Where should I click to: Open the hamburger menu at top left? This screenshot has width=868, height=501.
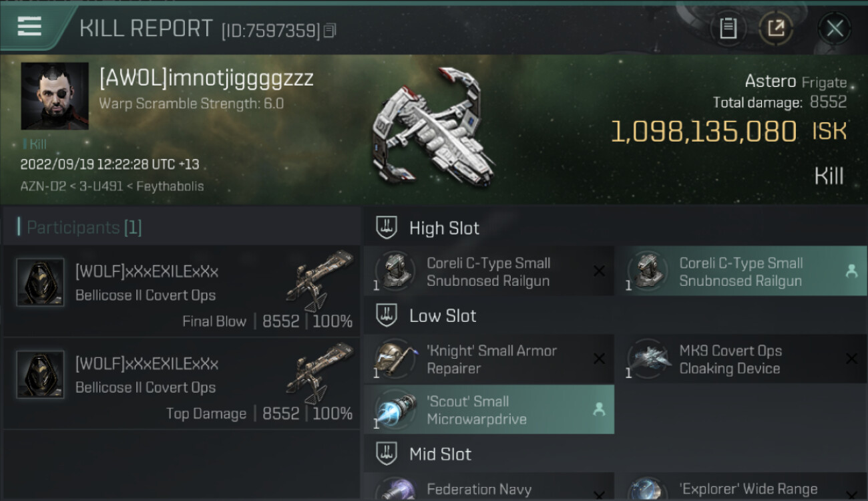(x=29, y=27)
